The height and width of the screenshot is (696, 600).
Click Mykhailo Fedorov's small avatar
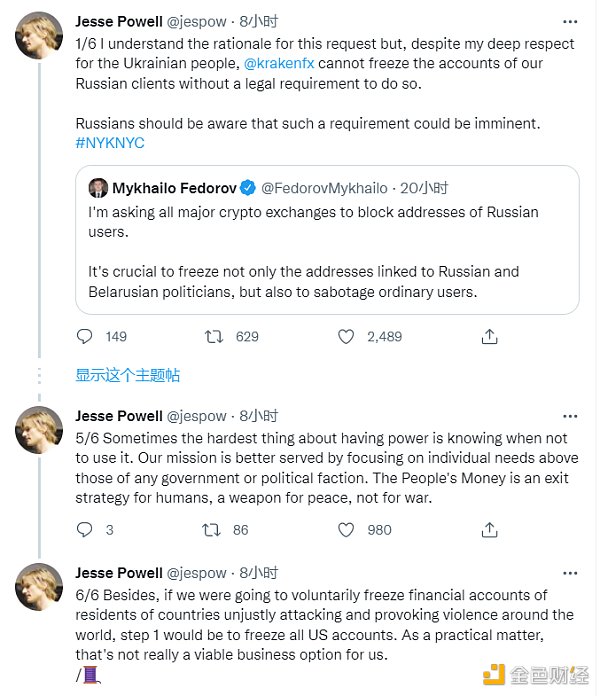[98, 188]
